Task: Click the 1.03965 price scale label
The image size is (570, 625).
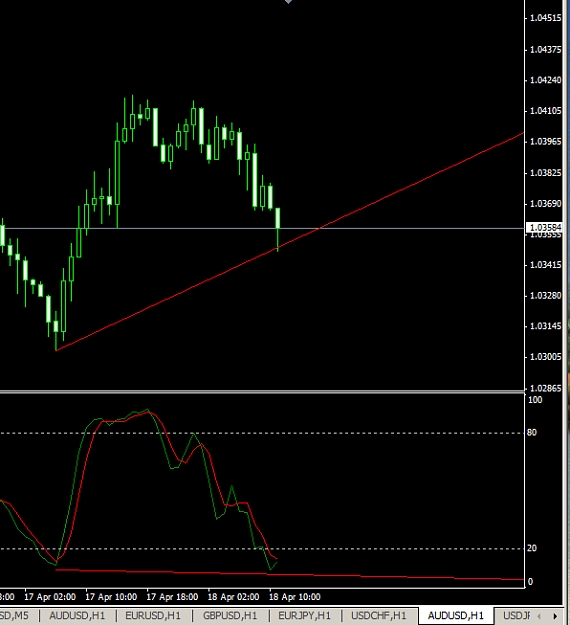Action: coord(545,142)
